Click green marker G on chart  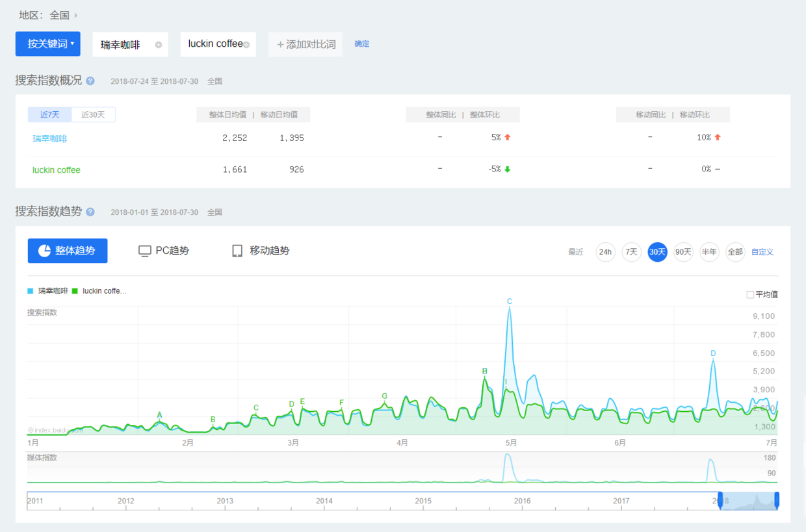(385, 396)
